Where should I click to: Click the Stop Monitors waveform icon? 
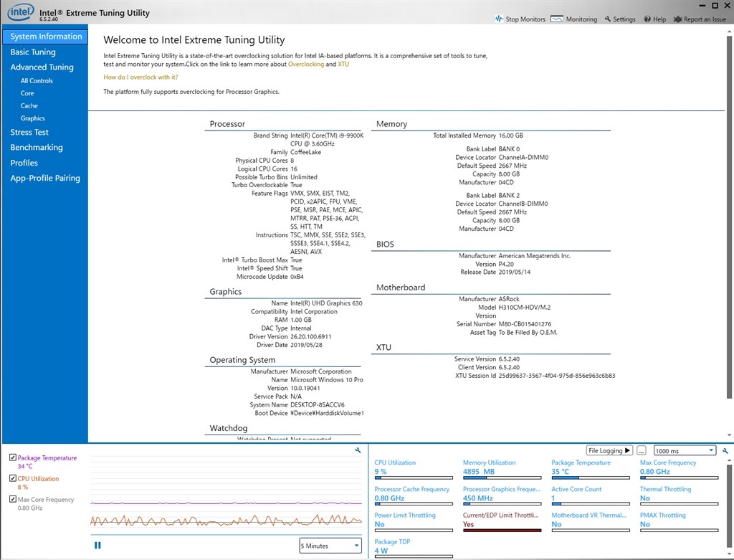499,19
